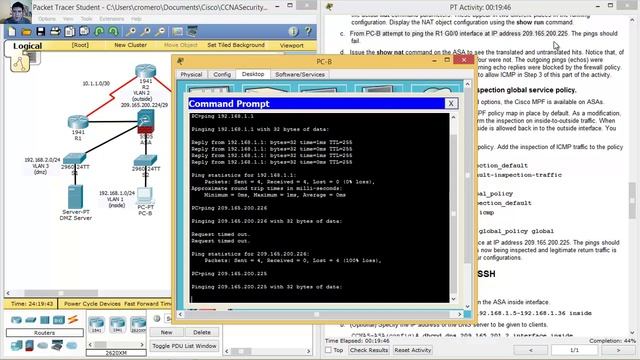Image resolution: width=640 pixels, height=360 pixels.
Task: Click the Delete scenario button
Action: click(202, 332)
